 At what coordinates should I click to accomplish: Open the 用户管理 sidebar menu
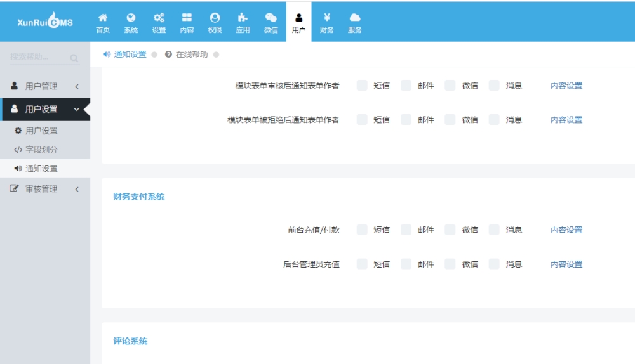(x=45, y=86)
